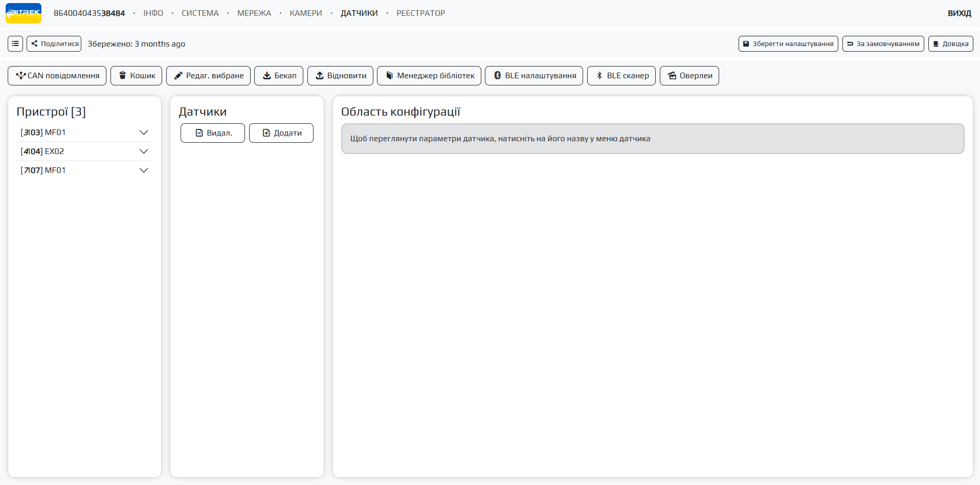980x485 pixels.
Task: Click Зберегти налаштування button
Action: click(x=788, y=44)
